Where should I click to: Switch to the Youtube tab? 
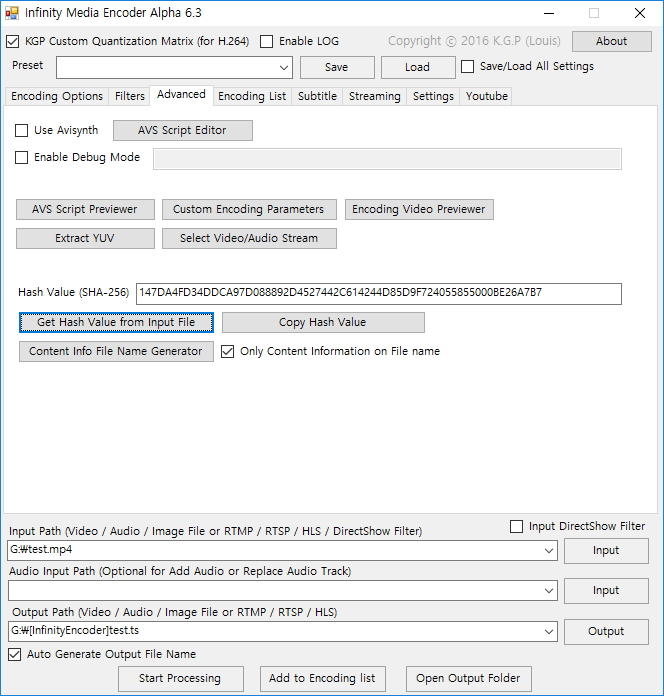tap(486, 96)
